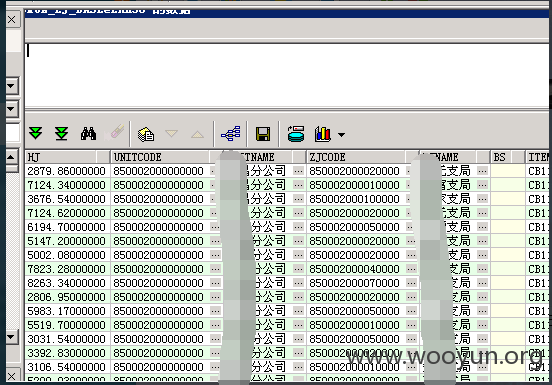Select the HJ column header

(x=68, y=157)
